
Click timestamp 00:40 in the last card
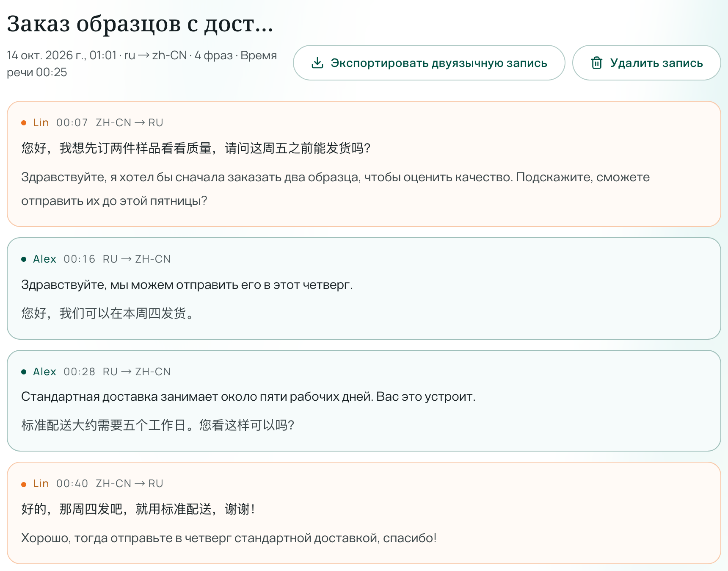click(x=72, y=483)
